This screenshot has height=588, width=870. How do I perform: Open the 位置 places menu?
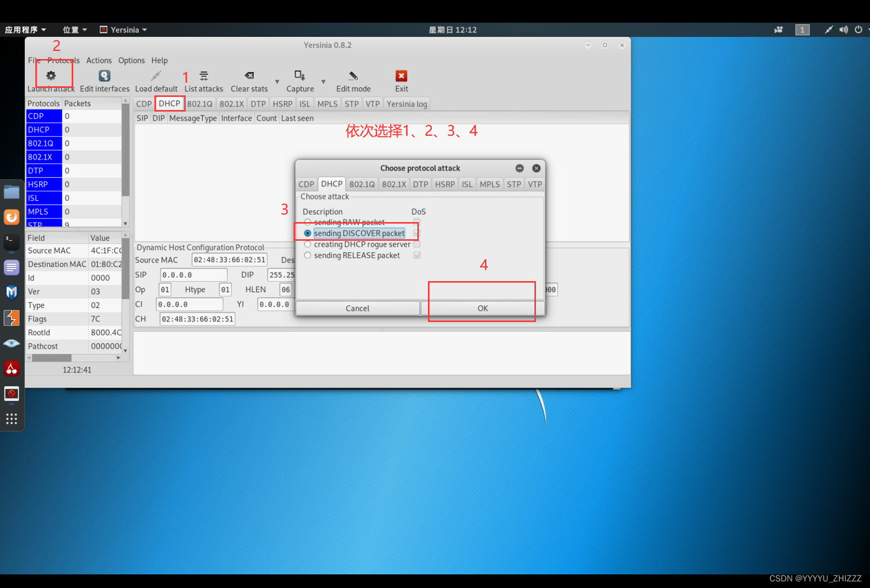75,30
